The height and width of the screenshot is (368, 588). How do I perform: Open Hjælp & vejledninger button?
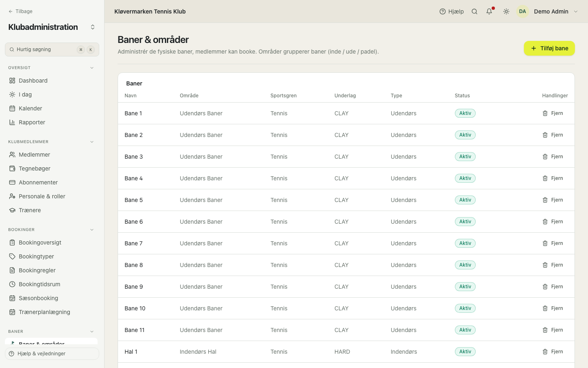(52, 354)
